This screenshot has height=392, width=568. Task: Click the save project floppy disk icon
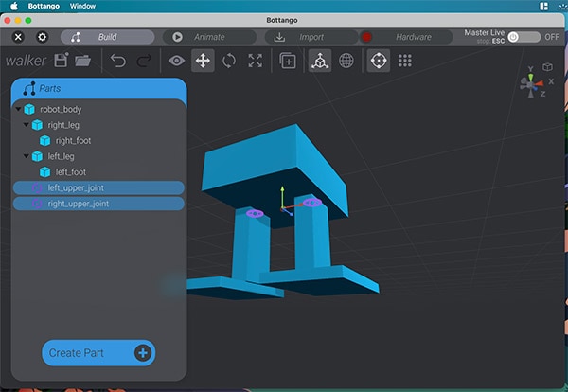[x=62, y=61]
